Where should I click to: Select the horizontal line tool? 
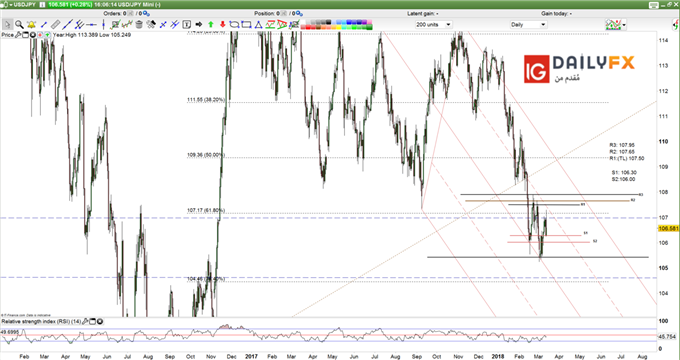92,24
